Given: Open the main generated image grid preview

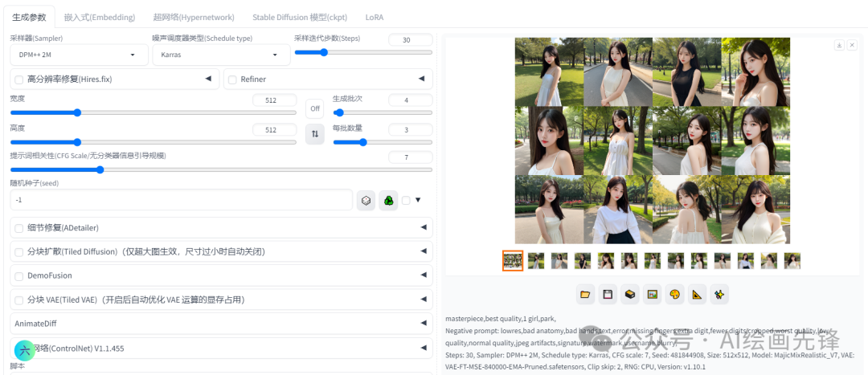Looking at the screenshot, I should pos(652,141).
